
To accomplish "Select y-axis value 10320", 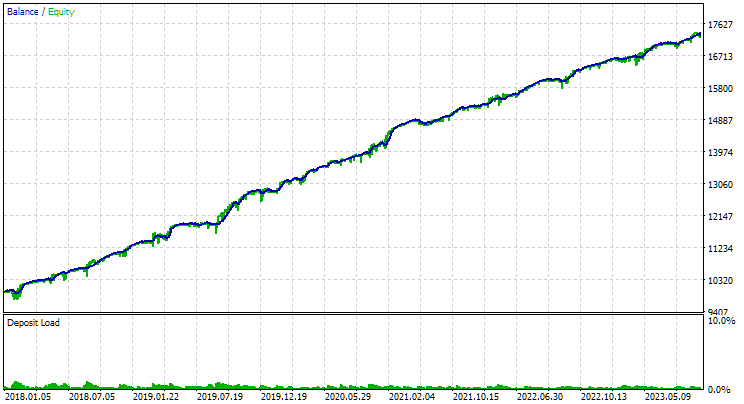I will pos(720,281).
